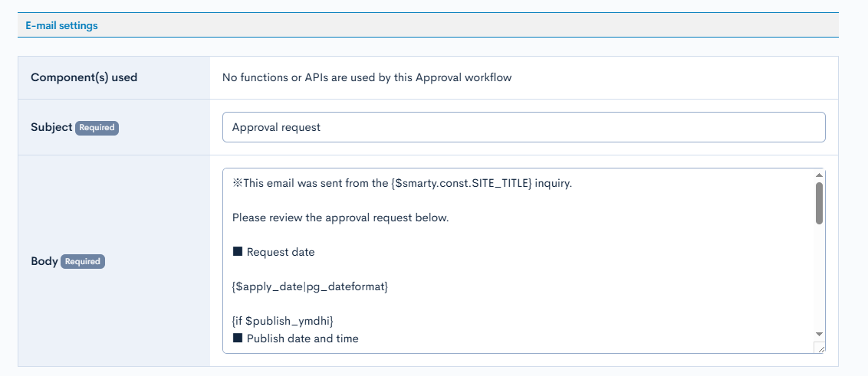Click the Subject input field

[x=523, y=127]
